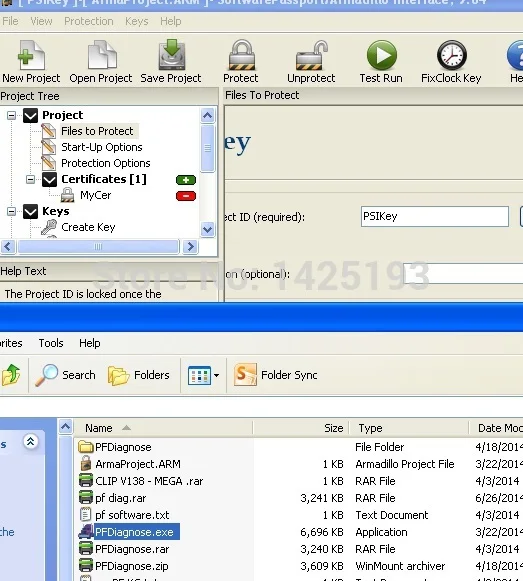Open the Protection menu
Image resolution: width=523 pixels, height=581 pixels.
89,21
